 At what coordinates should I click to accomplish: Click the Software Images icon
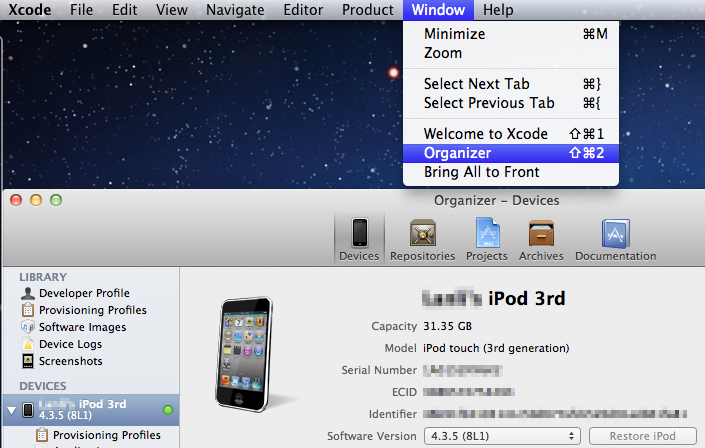pyautogui.click(x=28, y=327)
